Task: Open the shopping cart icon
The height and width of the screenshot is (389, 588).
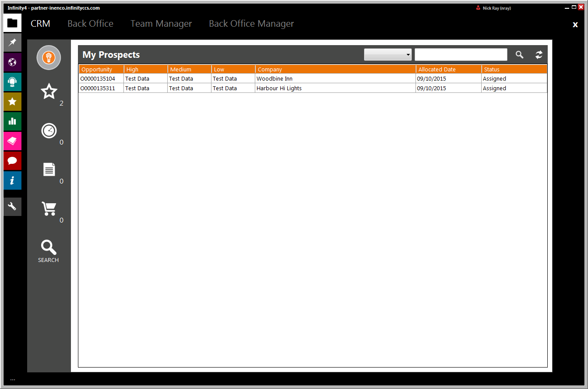Action: coord(49,208)
